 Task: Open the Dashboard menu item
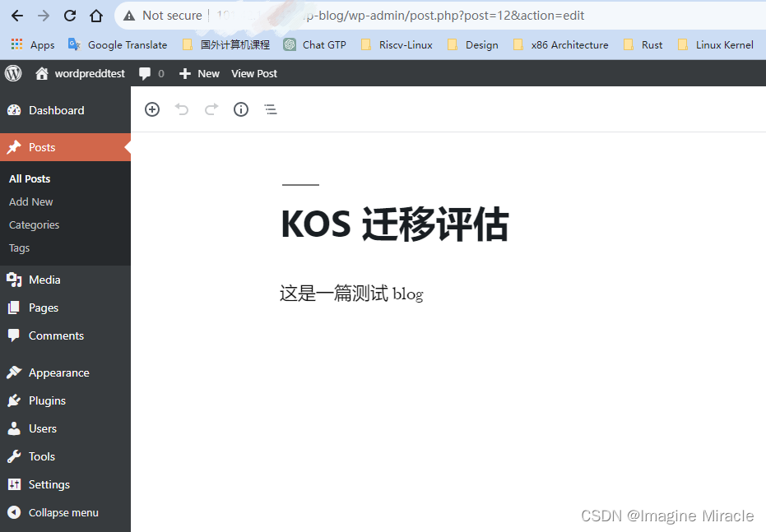(x=56, y=110)
